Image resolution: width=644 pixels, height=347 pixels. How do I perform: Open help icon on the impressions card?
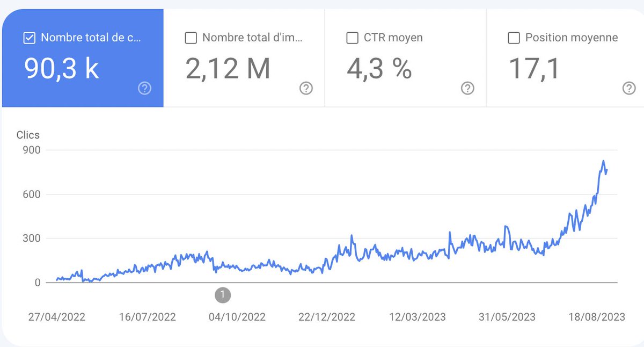click(306, 89)
